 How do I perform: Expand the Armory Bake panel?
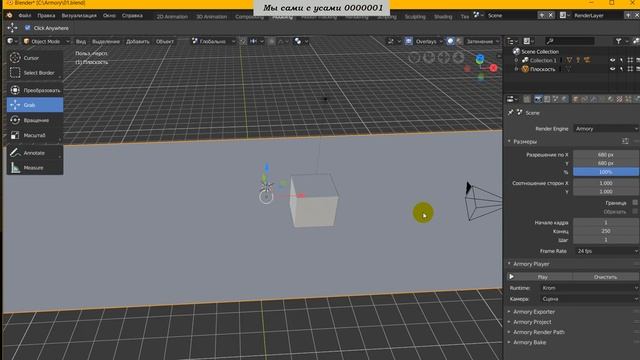pos(529,342)
